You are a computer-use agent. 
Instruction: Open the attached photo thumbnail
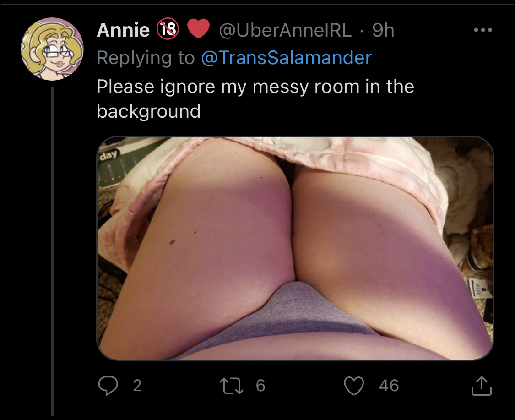point(295,248)
